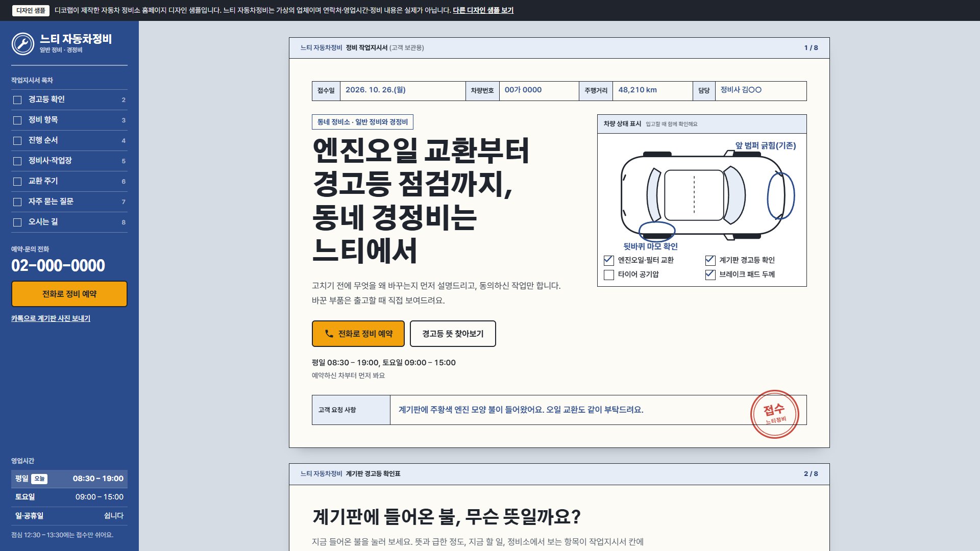The image size is (980, 551).
Task: Click the 48,210 km mileage value
Action: pyautogui.click(x=638, y=90)
